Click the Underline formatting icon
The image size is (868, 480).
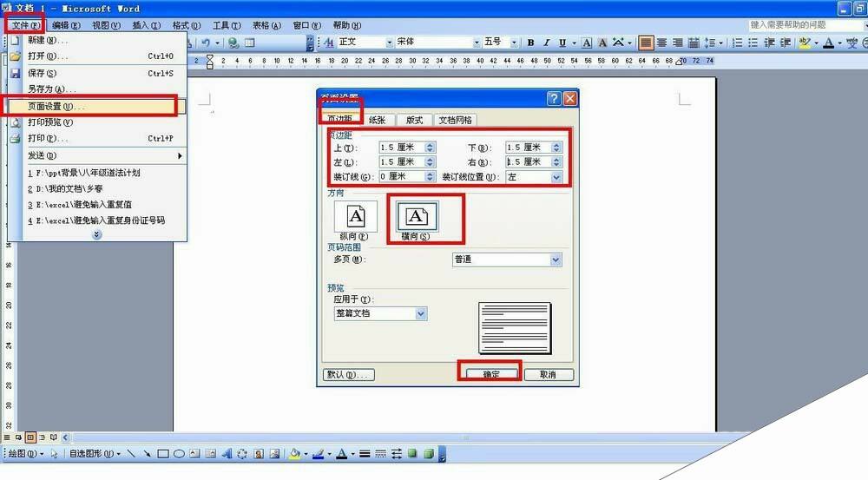(562, 42)
